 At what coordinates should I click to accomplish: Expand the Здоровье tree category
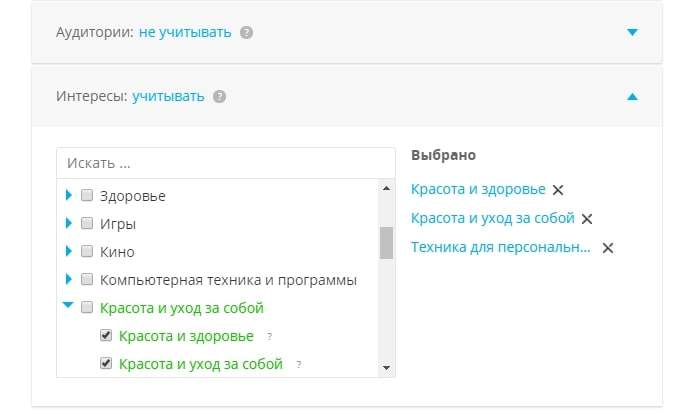(x=69, y=195)
